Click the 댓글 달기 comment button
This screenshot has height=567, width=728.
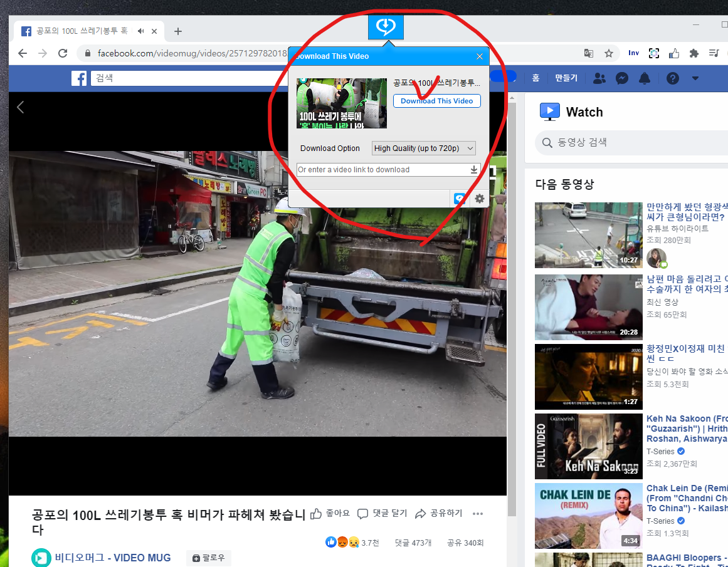point(382,513)
